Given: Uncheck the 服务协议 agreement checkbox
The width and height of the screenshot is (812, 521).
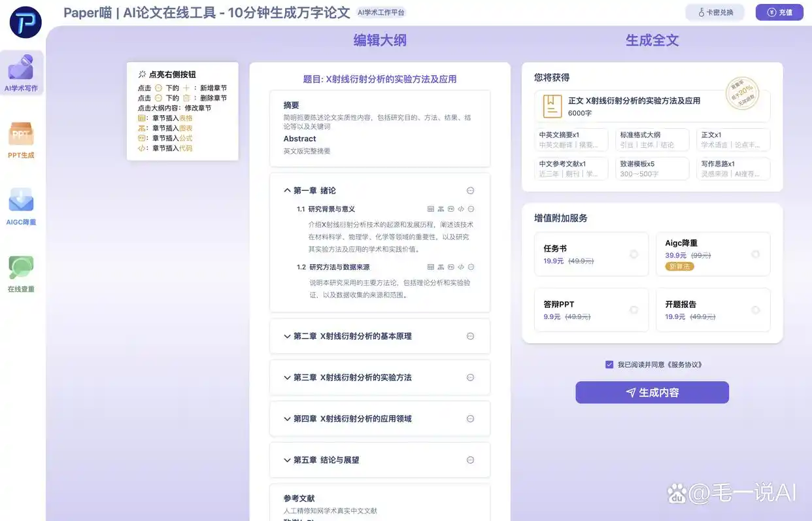Looking at the screenshot, I should coord(609,364).
